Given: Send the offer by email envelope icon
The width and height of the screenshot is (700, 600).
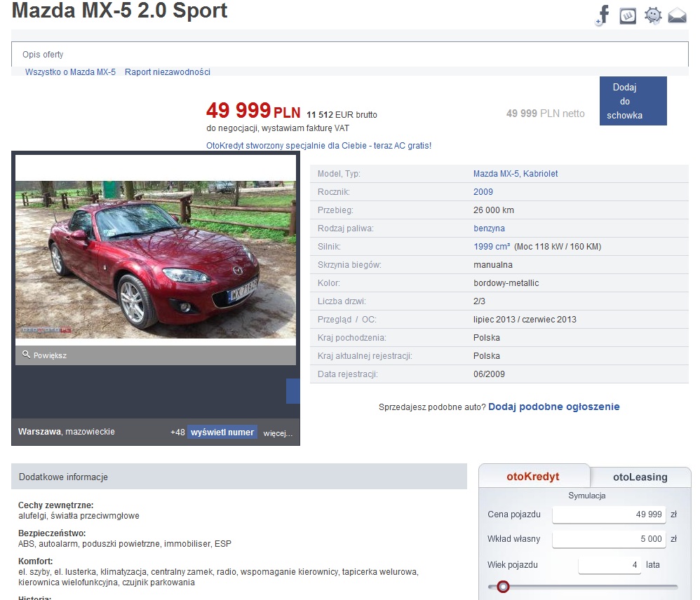Looking at the screenshot, I should tap(677, 15).
